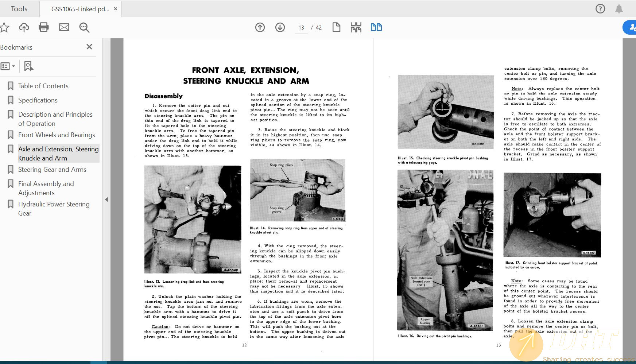Image resolution: width=636 pixels, height=364 pixels.
Task: Print the document using printer icon
Action: tap(44, 27)
